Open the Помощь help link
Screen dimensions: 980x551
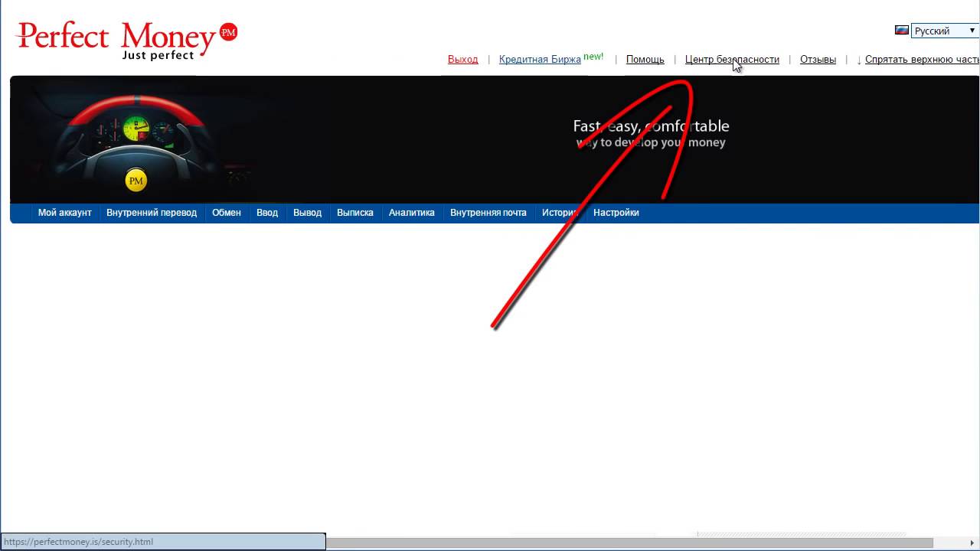point(645,59)
